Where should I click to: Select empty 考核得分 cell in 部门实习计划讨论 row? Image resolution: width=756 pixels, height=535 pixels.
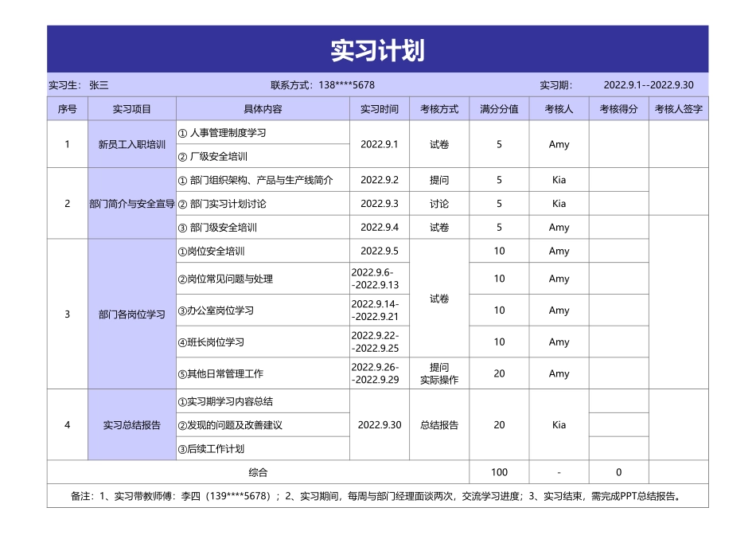[618, 204]
